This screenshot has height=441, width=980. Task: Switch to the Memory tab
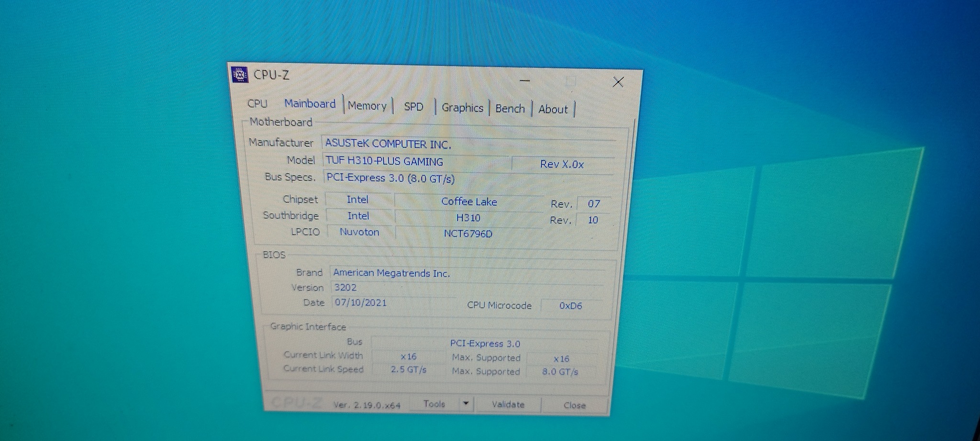coord(367,106)
